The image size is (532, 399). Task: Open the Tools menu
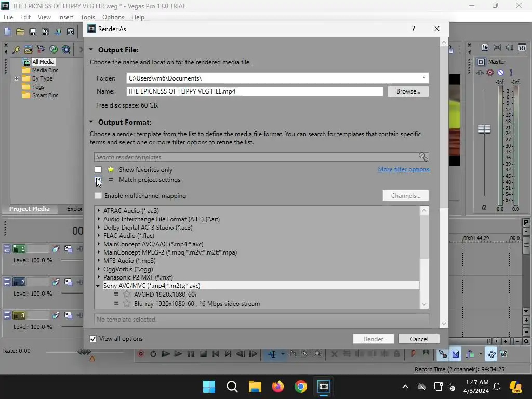[87, 17]
